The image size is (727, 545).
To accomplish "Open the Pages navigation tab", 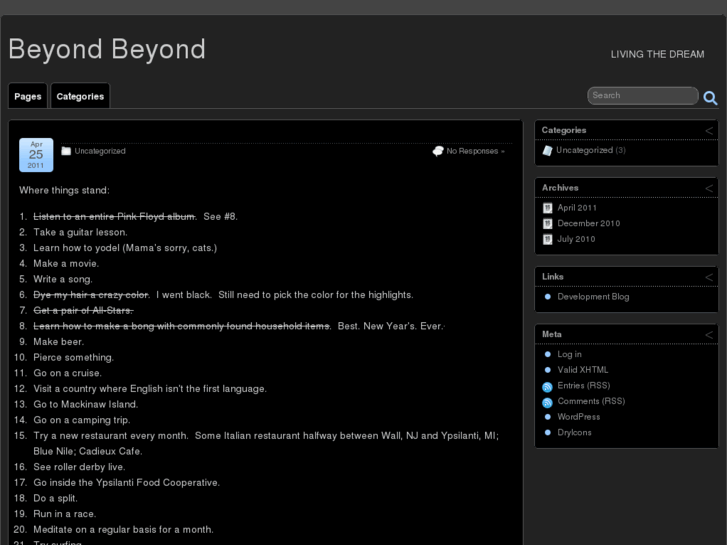I will (28, 96).
